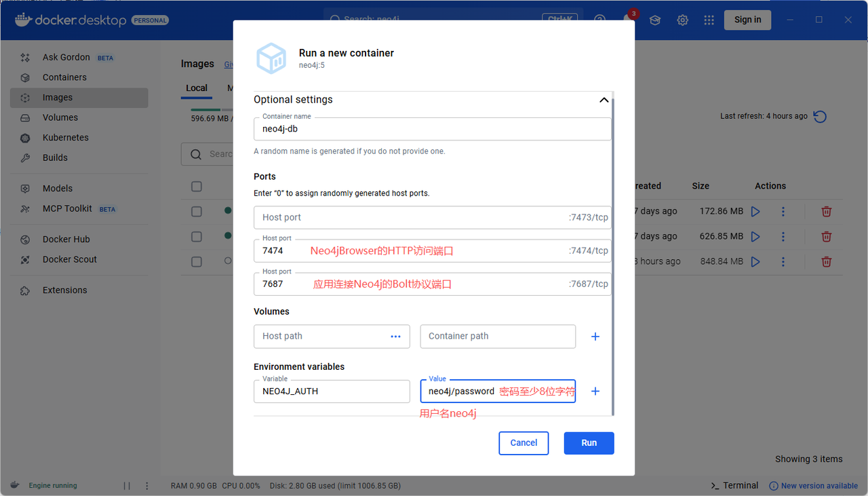The image size is (868, 496).
Task: Click the New version available link
Action: click(x=814, y=486)
